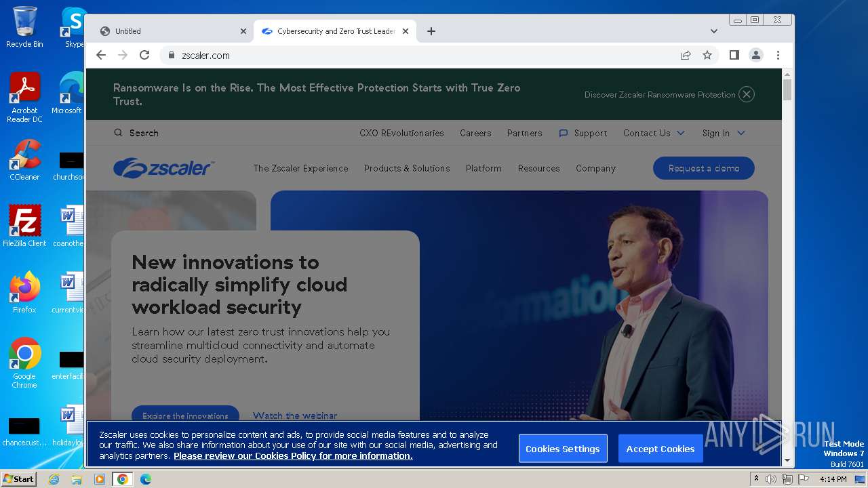Open Internet Explorer from taskbar
Image resolution: width=868 pixels, height=488 pixels.
[54, 479]
